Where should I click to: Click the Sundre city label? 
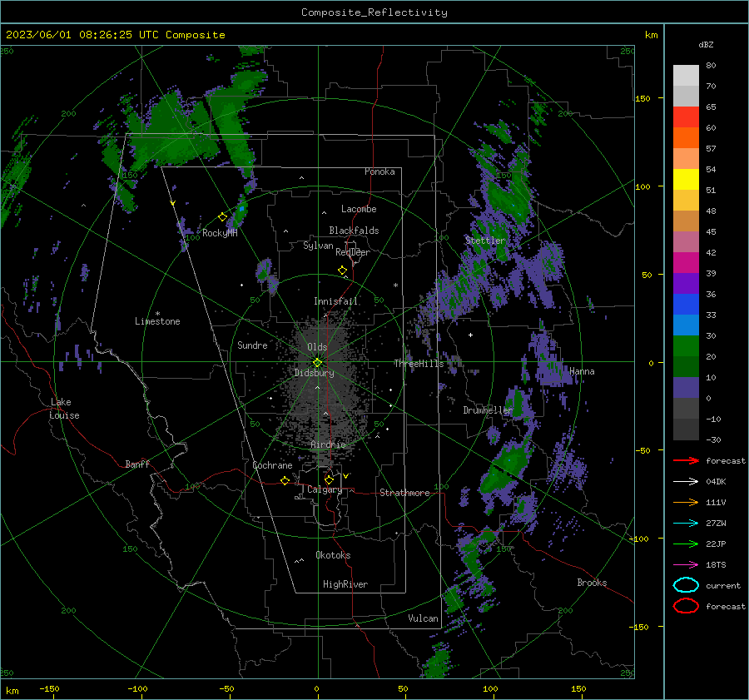[252, 345]
